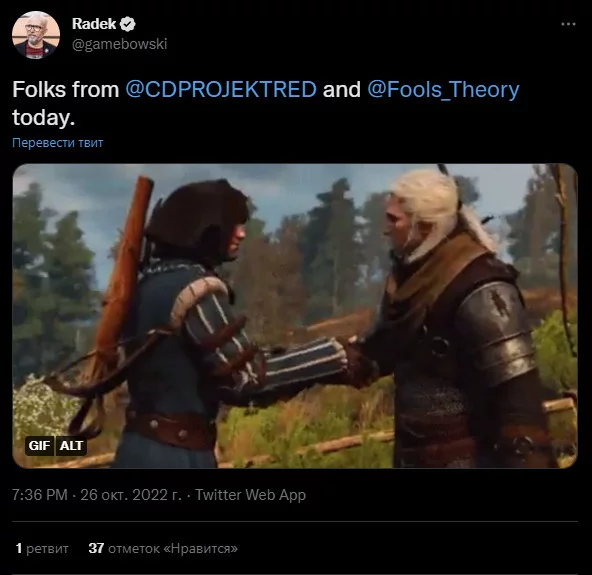Open the Twitter Web App source link
The image size is (592, 575).
click(250, 495)
